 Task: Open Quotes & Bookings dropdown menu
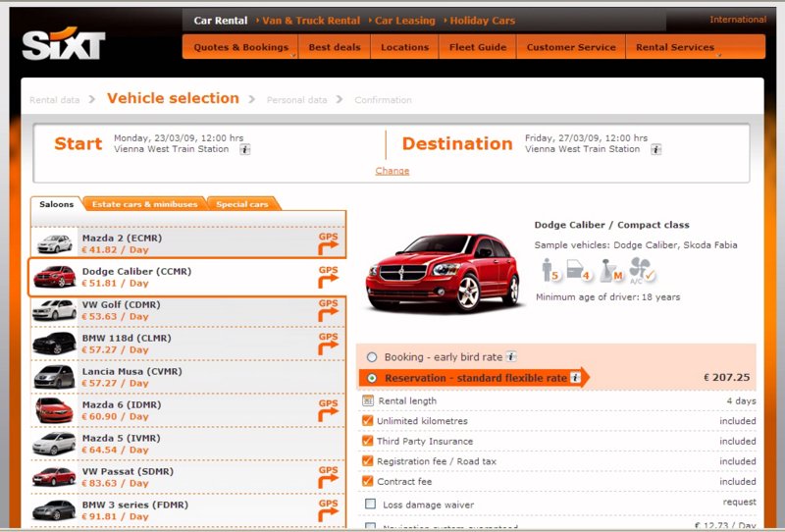pos(240,47)
